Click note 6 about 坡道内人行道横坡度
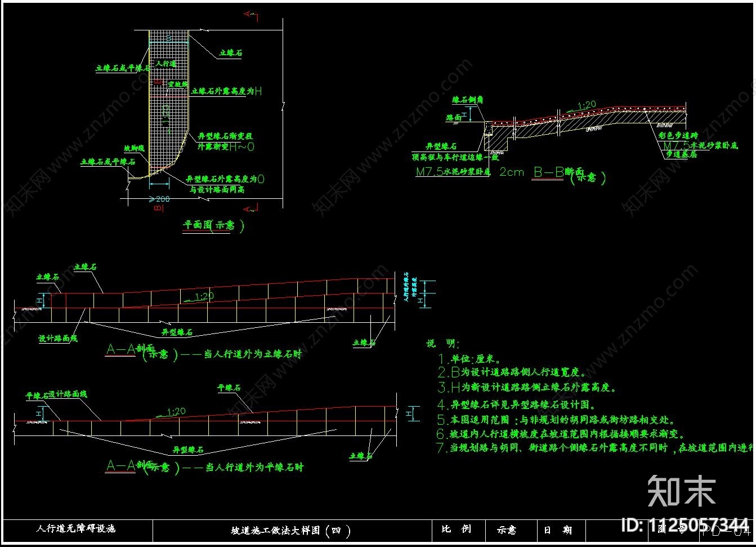756x547 pixels. [x=561, y=434]
